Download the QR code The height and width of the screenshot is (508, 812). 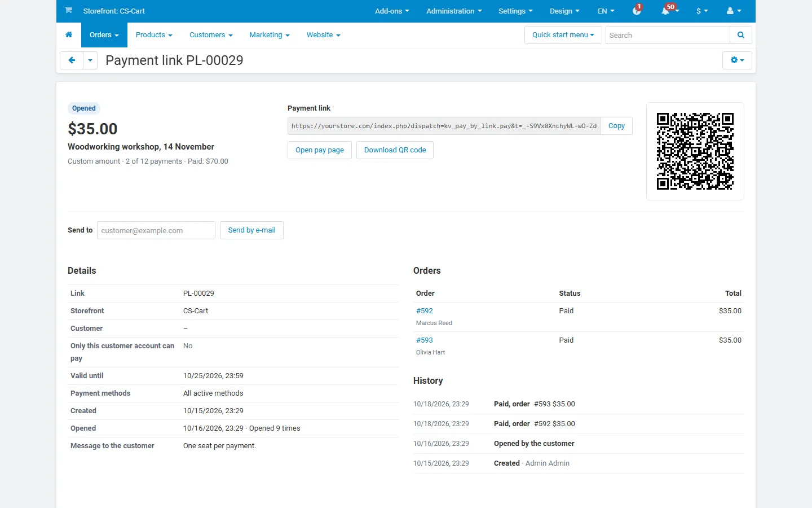pyautogui.click(x=395, y=150)
